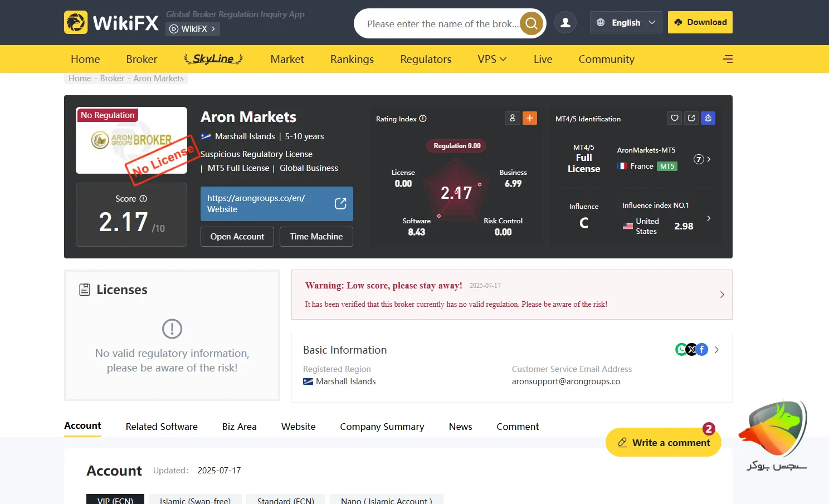Screen dimensions: 829x504
Task: Click the blue bug report icon
Action: (x=708, y=118)
